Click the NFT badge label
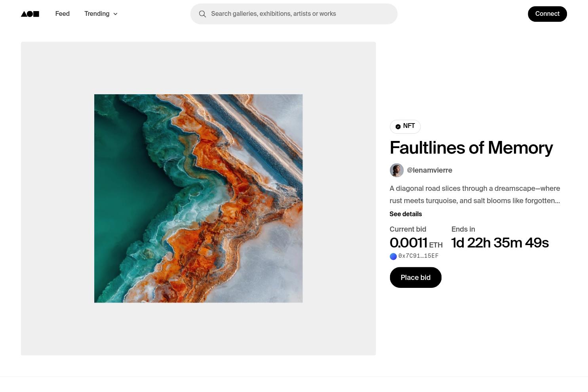Screen dimensions: 588x392 [405, 126]
